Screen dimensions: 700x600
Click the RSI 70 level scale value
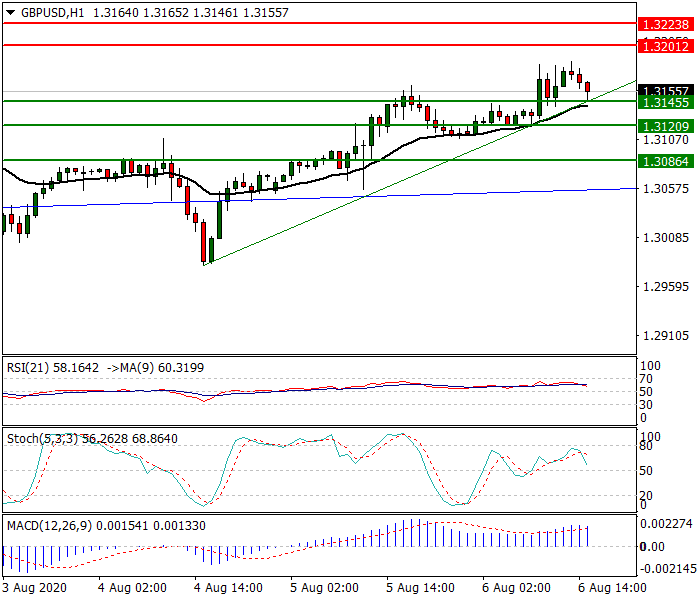[646, 379]
